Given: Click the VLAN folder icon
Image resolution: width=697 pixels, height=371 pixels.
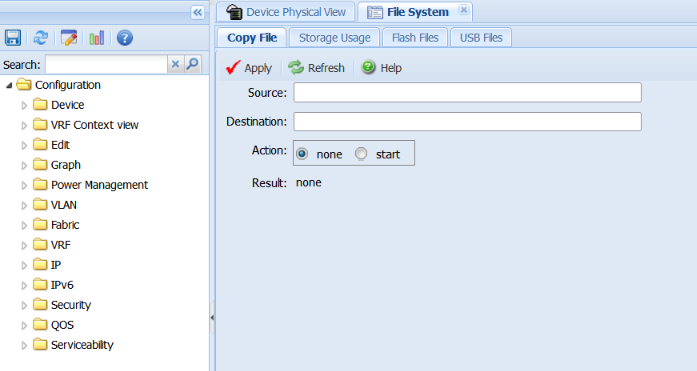Looking at the screenshot, I should [x=40, y=204].
